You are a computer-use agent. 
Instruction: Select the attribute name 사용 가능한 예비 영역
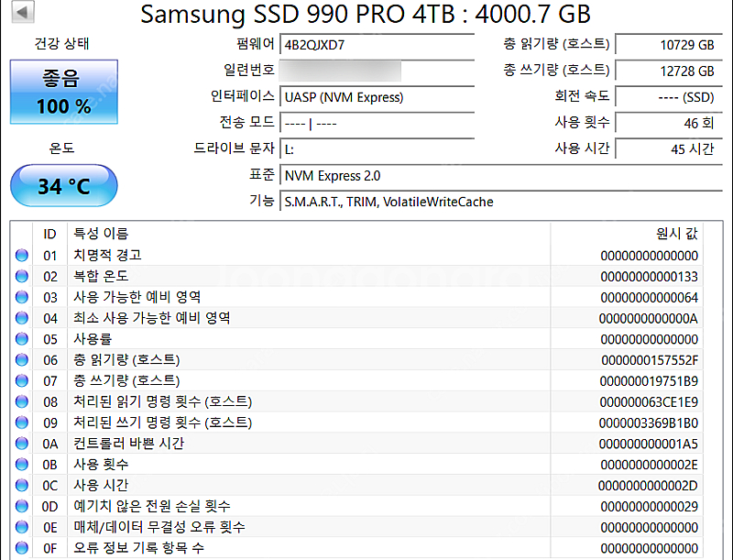tap(137, 297)
